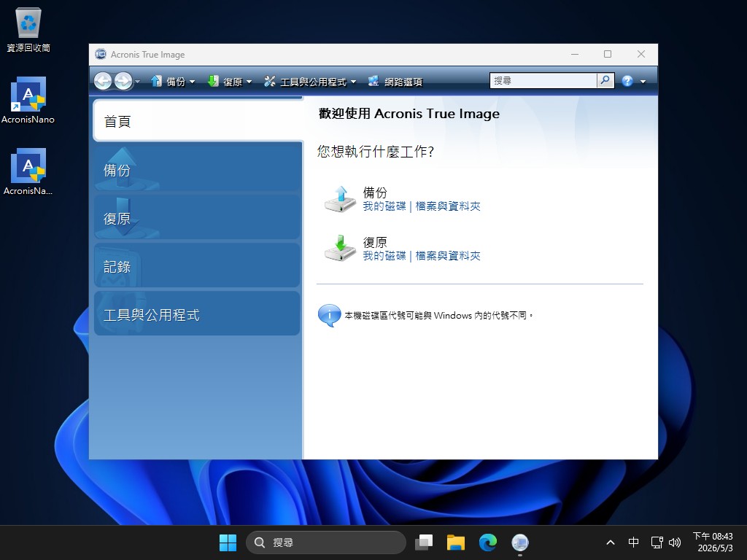Click the Acronis title bar app icon
This screenshot has height=560, width=747.
101,54
